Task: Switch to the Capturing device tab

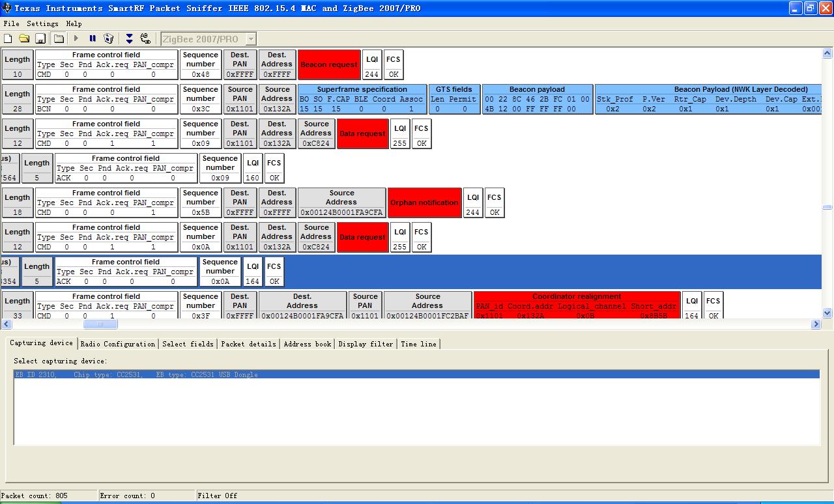Action: tap(42, 343)
